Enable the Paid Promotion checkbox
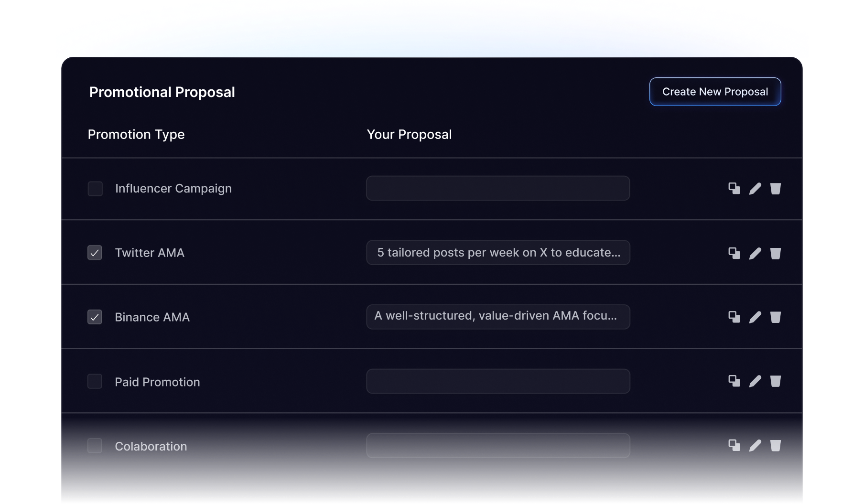Image resolution: width=864 pixels, height=504 pixels. [x=95, y=381]
